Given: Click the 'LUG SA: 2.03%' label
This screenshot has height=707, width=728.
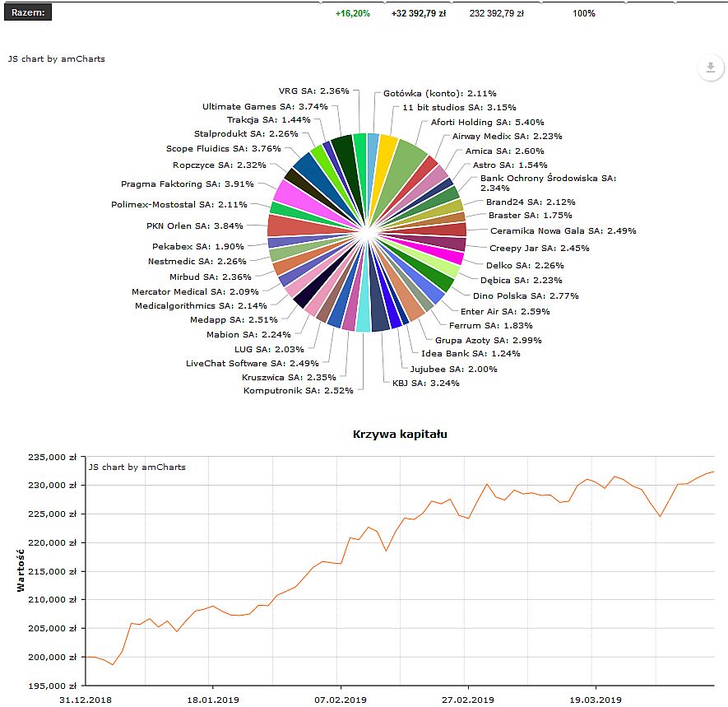Looking at the screenshot, I should 269,349.
